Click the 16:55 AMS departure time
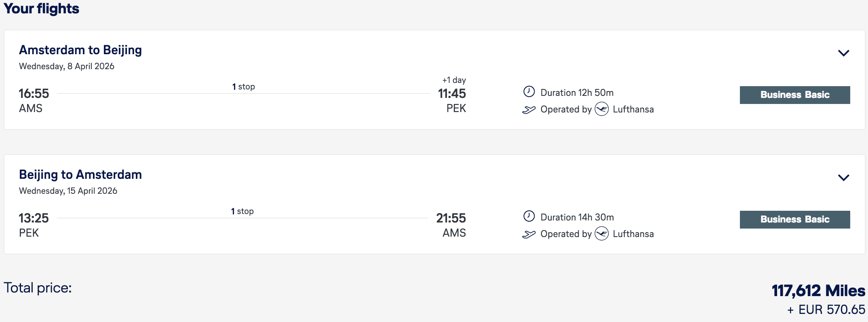868x322 pixels. coord(34,94)
